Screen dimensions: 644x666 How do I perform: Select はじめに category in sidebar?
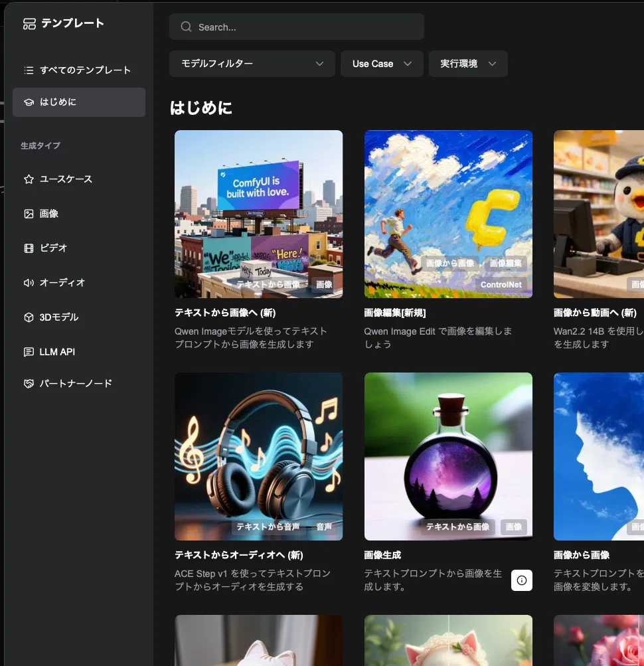pos(79,102)
